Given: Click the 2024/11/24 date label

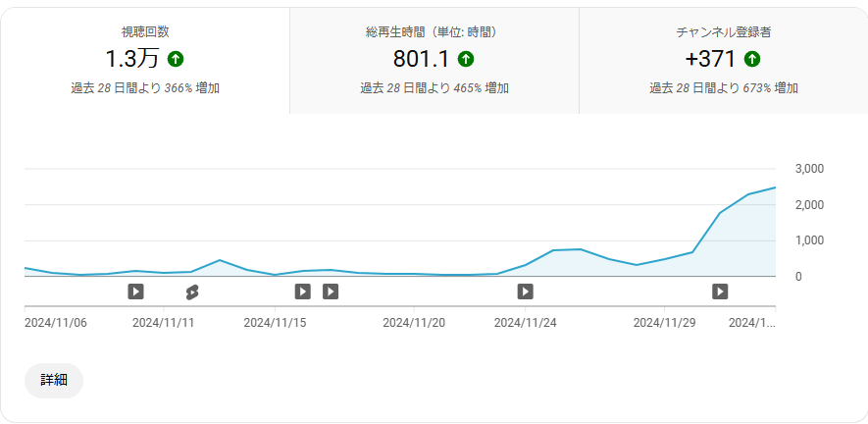Looking at the screenshot, I should coord(526,323).
